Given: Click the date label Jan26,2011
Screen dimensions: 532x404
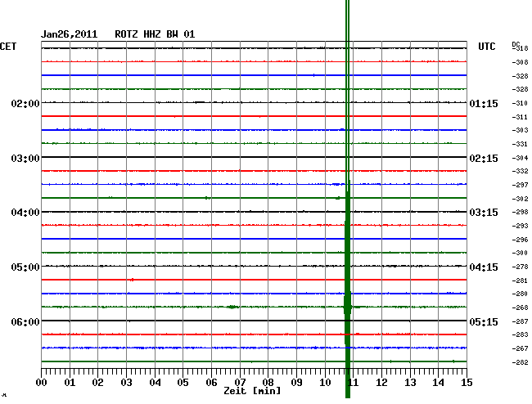Looking at the screenshot, I should pyautogui.click(x=70, y=34).
